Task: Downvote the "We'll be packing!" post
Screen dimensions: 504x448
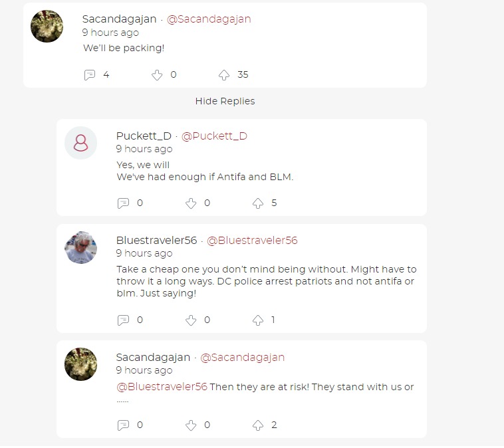Action: [x=157, y=75]
